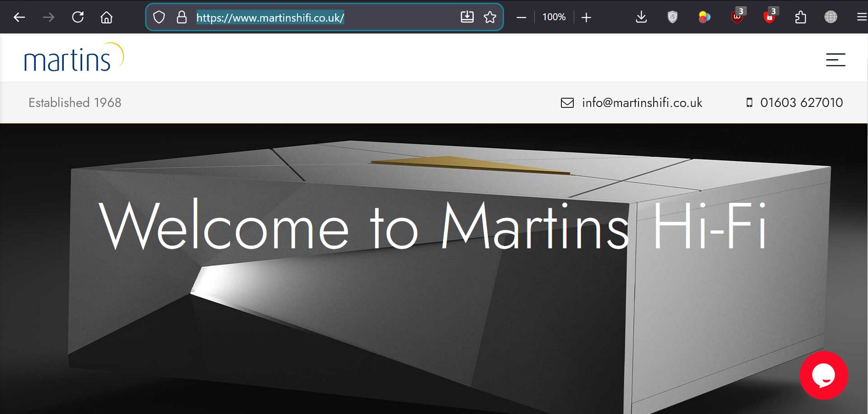The image size is (868, 414).
Task: Bookmark this page with the star
Action: [x=490, y=17]
